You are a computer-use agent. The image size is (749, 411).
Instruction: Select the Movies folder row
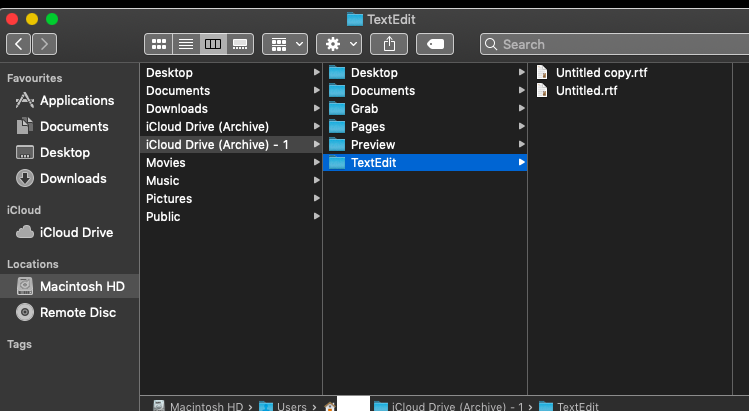[x=231, y=162]
